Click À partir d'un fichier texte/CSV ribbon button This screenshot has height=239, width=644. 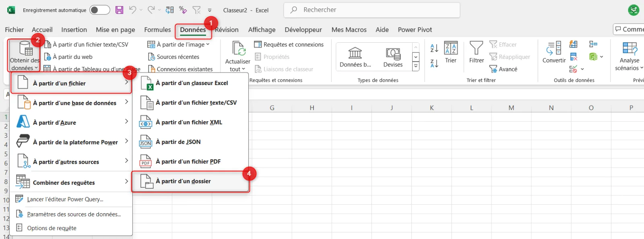(x=86, y=45)
